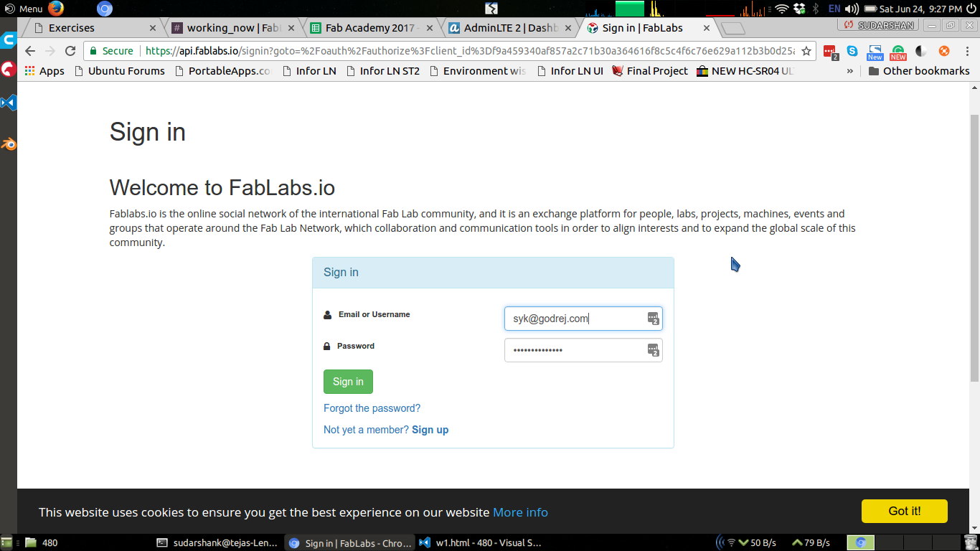
Task: Click LastPass icon in the username field
Action: (x=653, y=319)
